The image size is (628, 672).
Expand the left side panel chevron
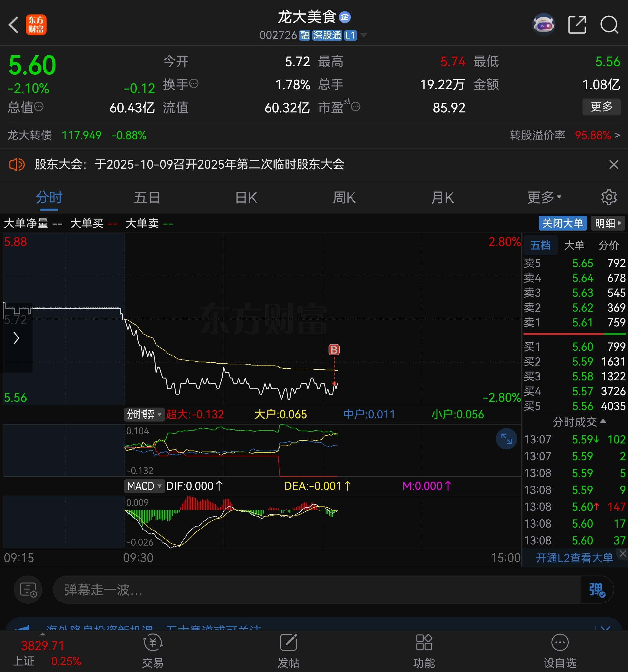pyautogui.click(x=16, y=338)
